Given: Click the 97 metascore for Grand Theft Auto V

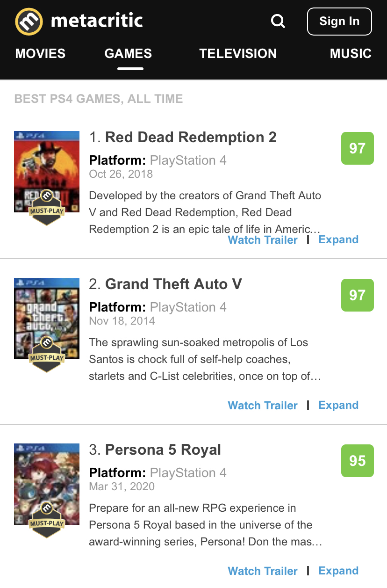Looking at the screenshot, I should [358, 295].
